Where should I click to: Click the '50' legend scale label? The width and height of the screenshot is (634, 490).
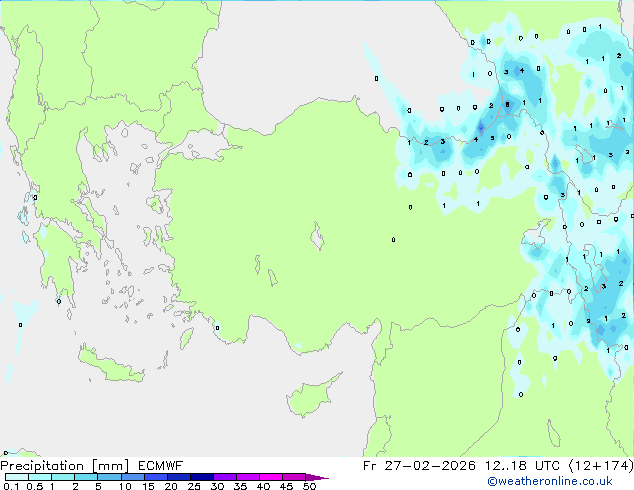coord(309,486)
